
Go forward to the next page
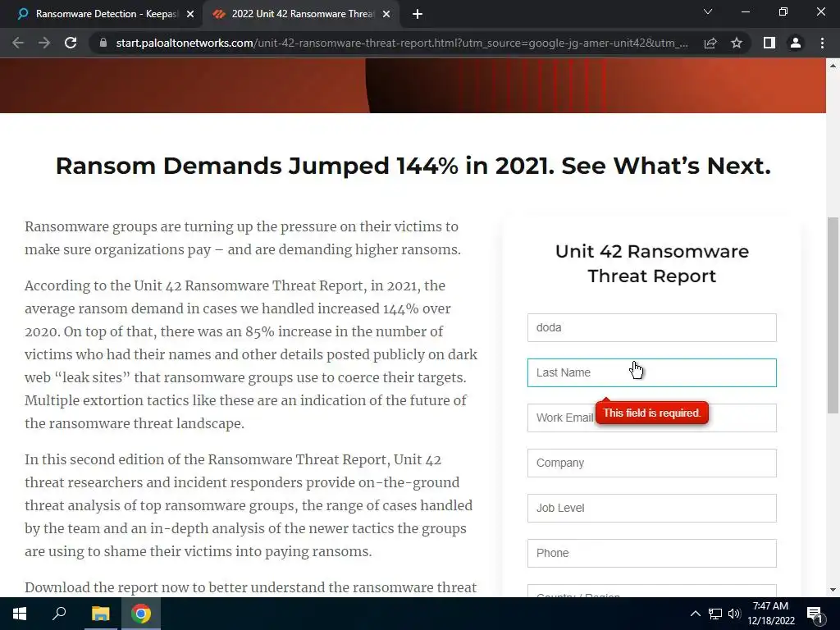44,43
